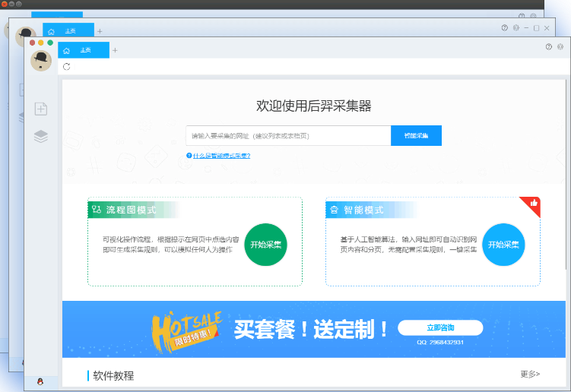Select the 主页 tab in front window
The image size is (571, 392).
point(86,50)
